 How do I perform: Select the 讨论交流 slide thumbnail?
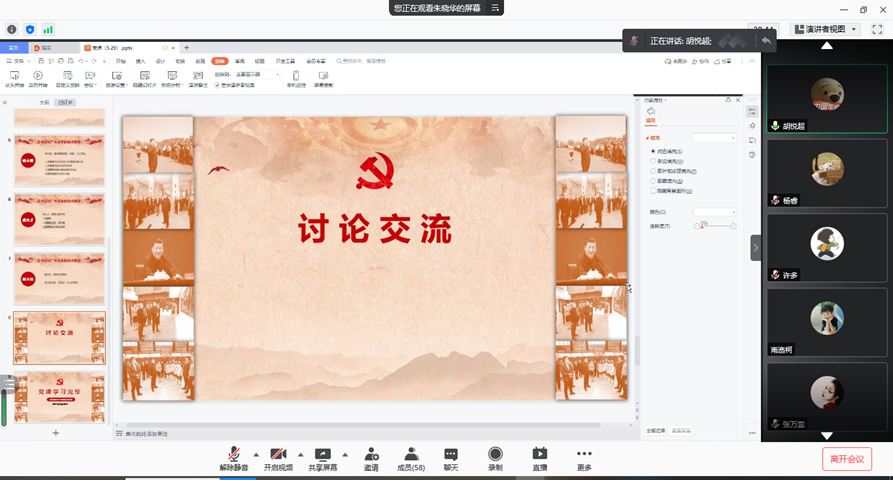(x=59, y=338)
